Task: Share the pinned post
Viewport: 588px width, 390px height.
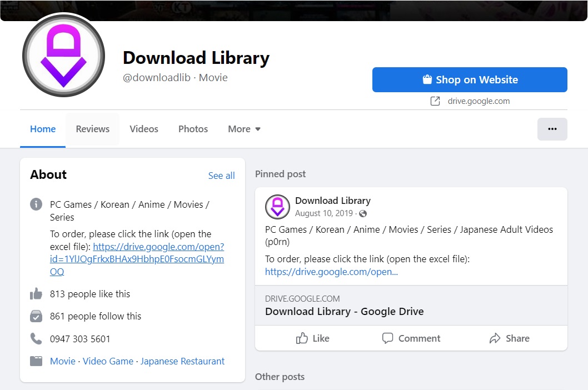Action: (x=509, y=338)
